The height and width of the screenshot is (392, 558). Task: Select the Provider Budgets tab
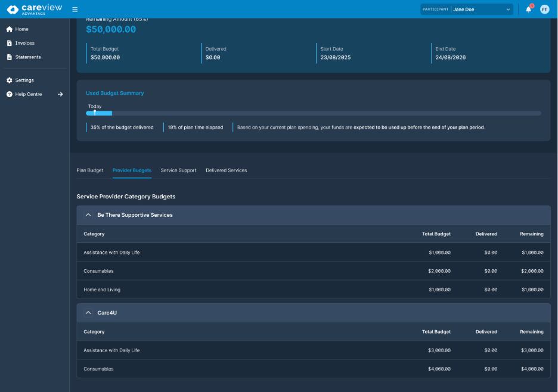pos(132,170)
